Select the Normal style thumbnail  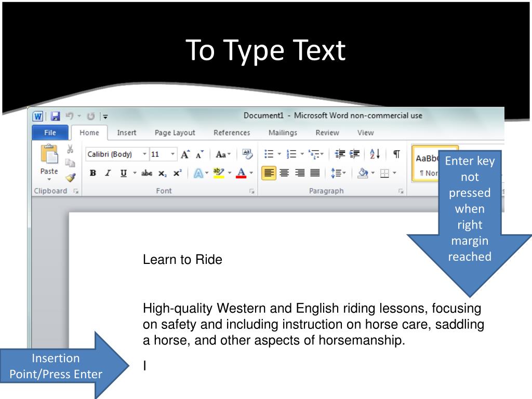click(x=425, y=164)
